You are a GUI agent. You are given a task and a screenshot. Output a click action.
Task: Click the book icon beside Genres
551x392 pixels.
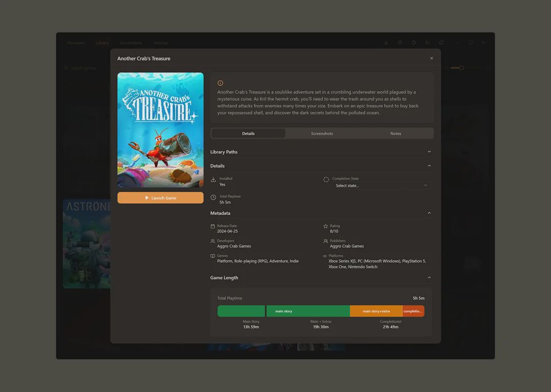213,256
